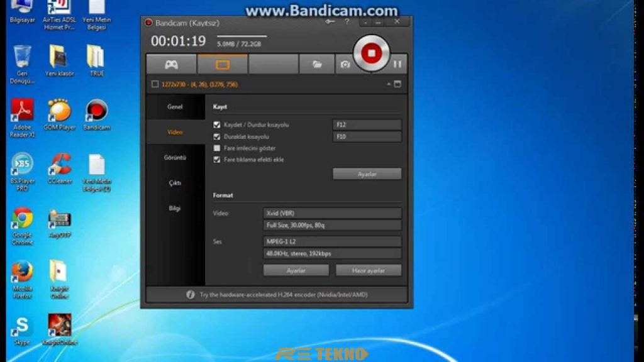
Task: Open Hazır ayarlar presets button
Action: 369,270
